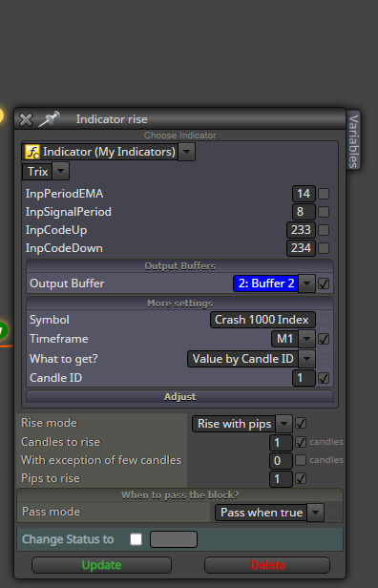Image resolution: width=378 pixels, height=588 pixels.
Task: Edit InpCodeUp value 233
Action: pyautogui.click(x=301, y=230)
